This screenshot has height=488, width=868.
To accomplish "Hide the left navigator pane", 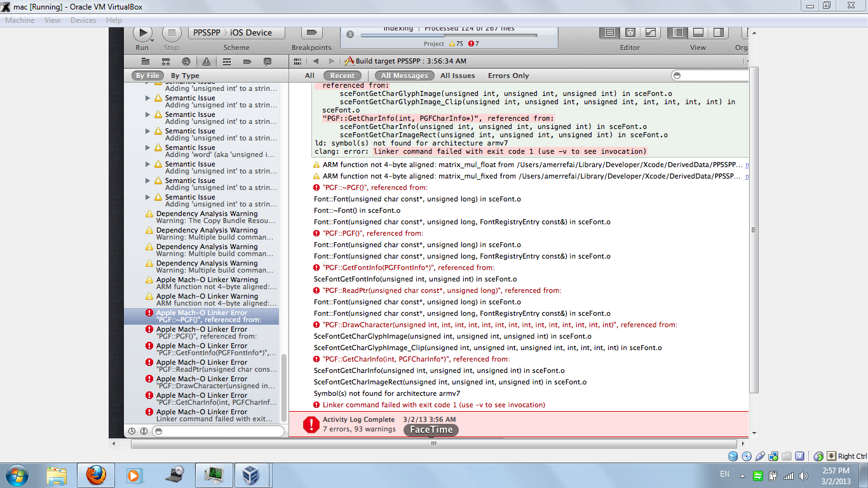I will pyautogui.click(x=678, y=32).
